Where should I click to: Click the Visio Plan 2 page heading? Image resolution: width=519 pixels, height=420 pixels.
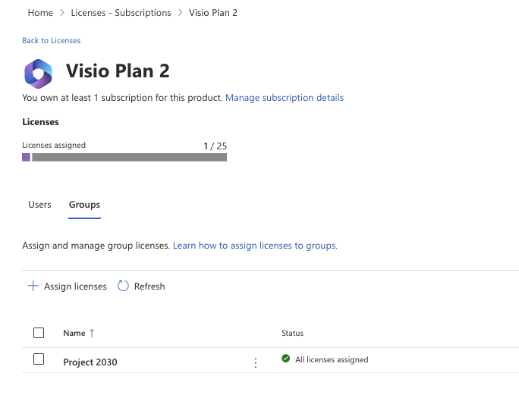coord(118,71)
